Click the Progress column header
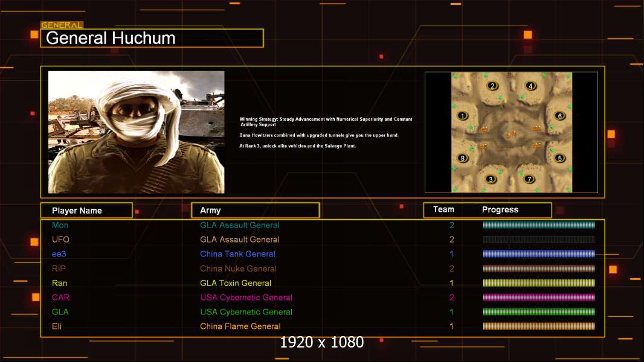 coord(500,209)
